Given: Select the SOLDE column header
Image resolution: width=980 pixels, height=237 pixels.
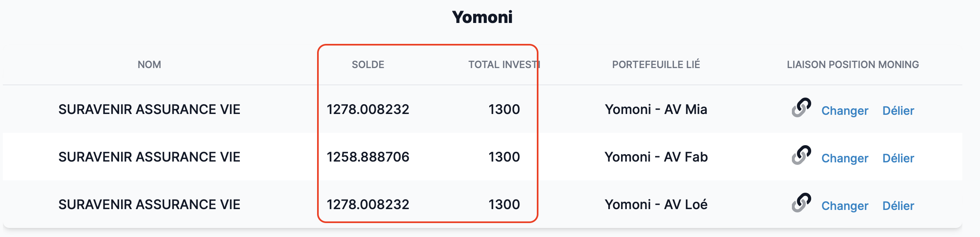Looking at the screenshot, I should coord(368,65).
